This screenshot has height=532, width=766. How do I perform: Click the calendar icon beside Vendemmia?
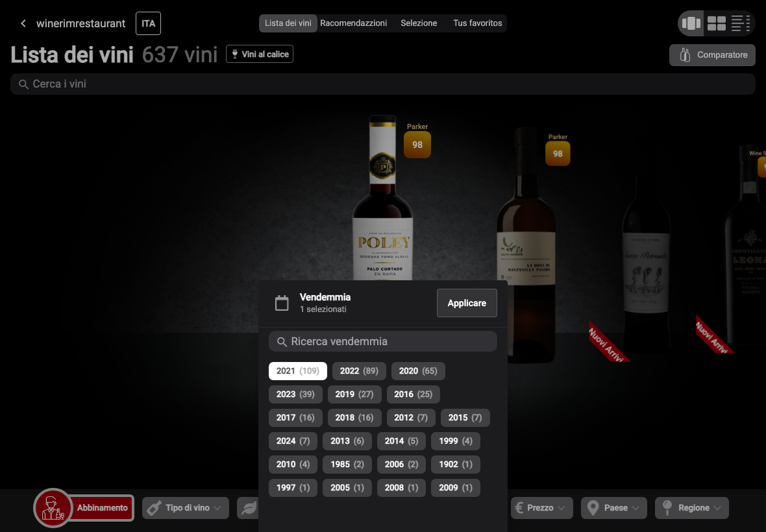pyautogui.click(x=282, y=303)
